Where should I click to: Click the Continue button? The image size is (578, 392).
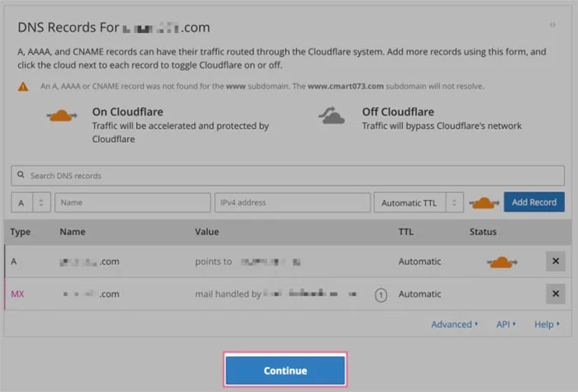(x=285, y=371)
